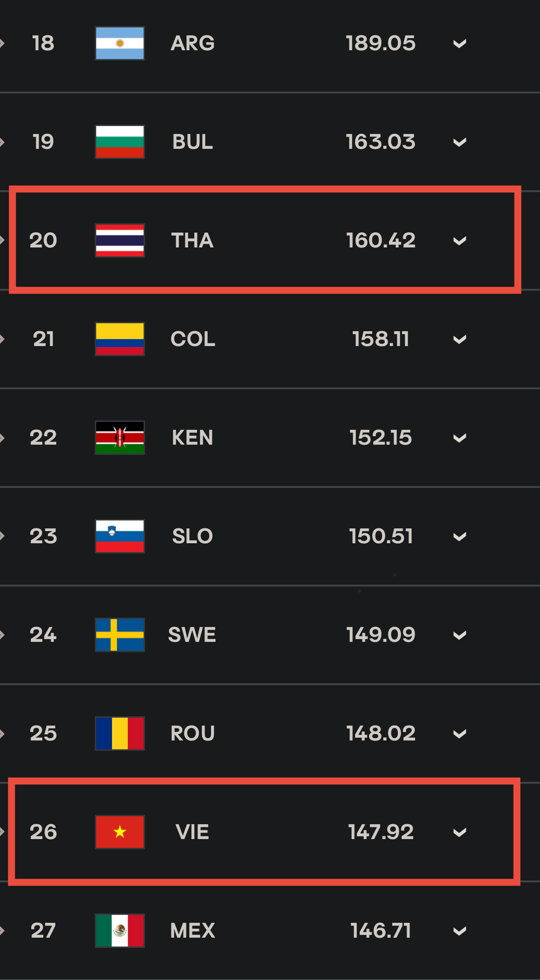Click the Argentina flag icon
The width and height of the screenshot is (540, 980).
(x=120, y=43)
